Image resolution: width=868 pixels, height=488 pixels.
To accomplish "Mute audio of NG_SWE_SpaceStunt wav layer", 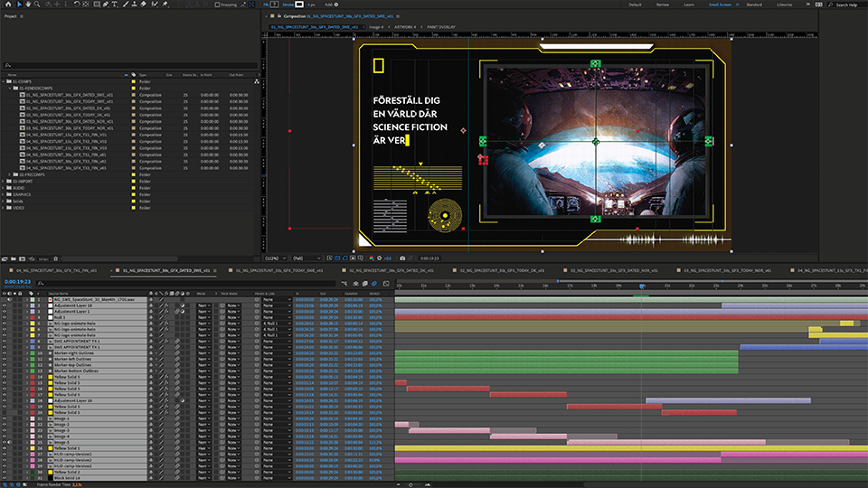I will pos(9,299).
